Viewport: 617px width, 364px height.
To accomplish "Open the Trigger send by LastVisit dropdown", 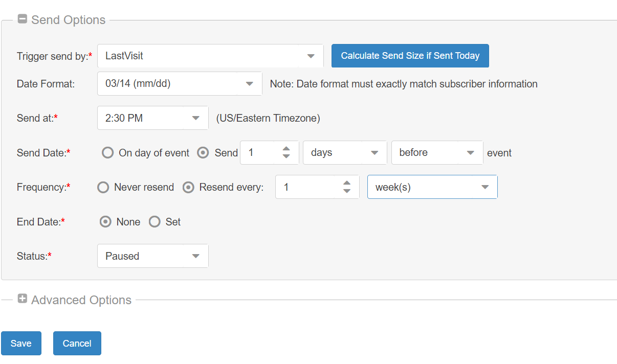I will (210, 56).
